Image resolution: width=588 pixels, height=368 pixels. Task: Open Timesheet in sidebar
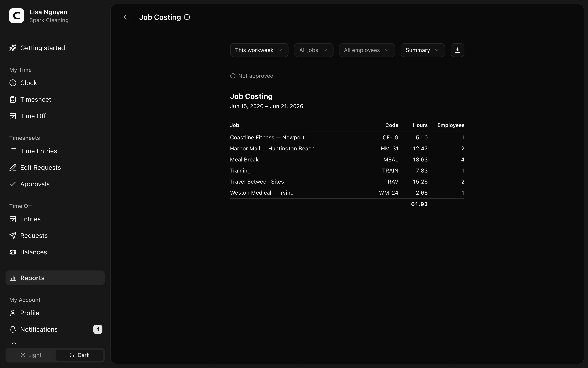point(55,100)
